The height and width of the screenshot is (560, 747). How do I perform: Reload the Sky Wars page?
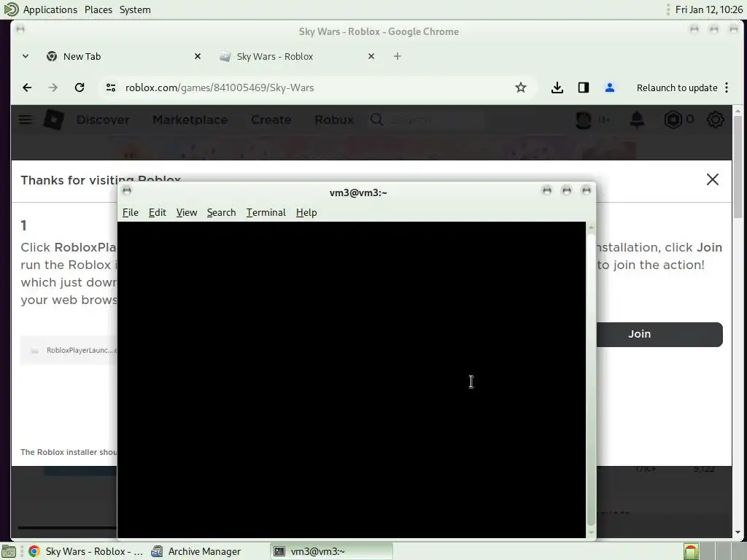(x=80, y=87)
